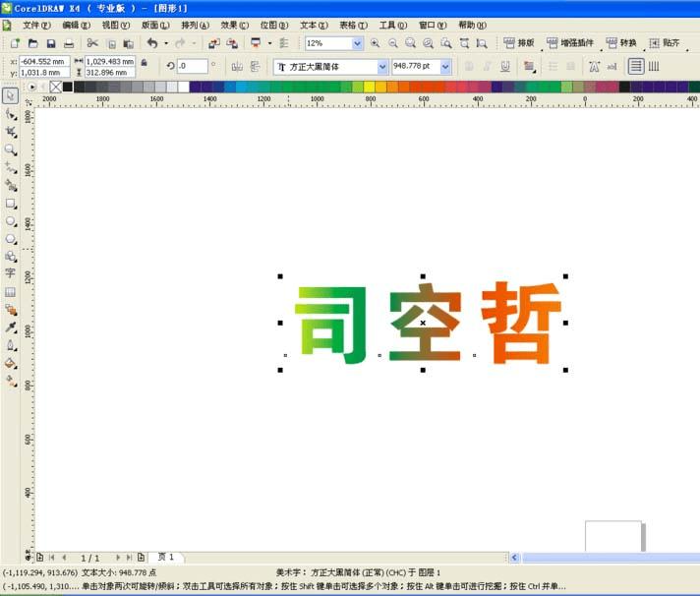Image resolution: width=700 pixels, height=596 pixels.
Task: Select the Crop tool
Action: coord(10,132)
